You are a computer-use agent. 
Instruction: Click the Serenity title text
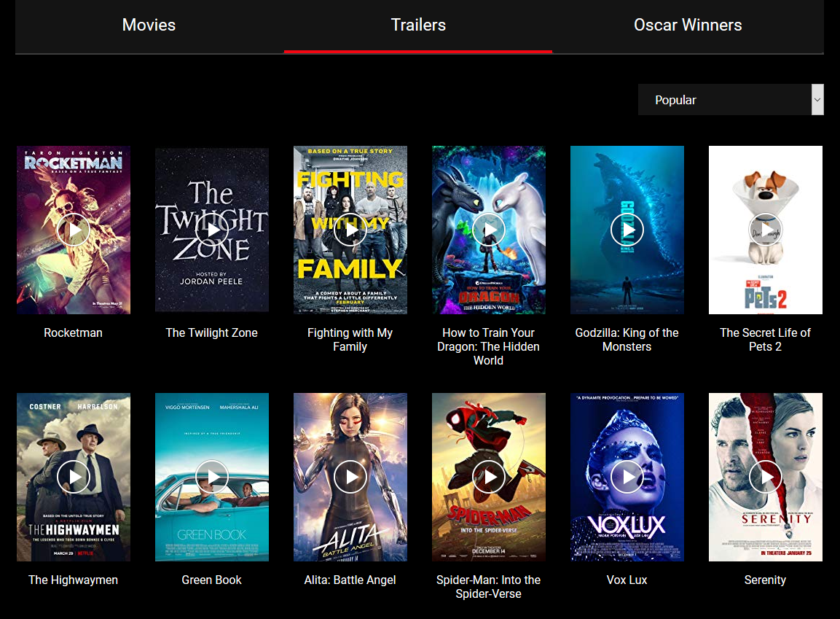point(765,580)
